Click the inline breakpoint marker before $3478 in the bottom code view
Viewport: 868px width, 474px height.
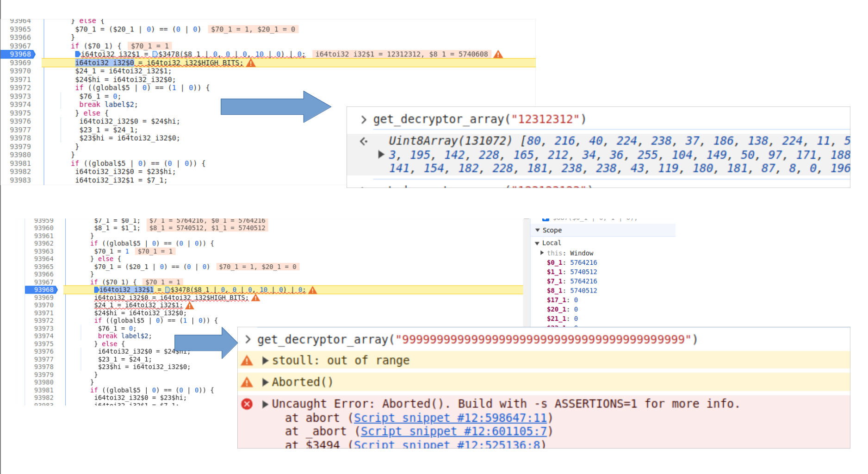click(167, 290)
